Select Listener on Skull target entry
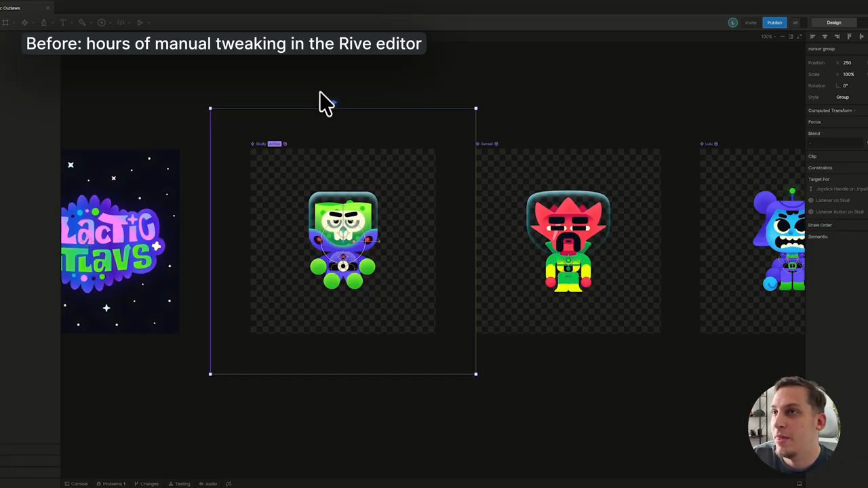 coord(830,201)
